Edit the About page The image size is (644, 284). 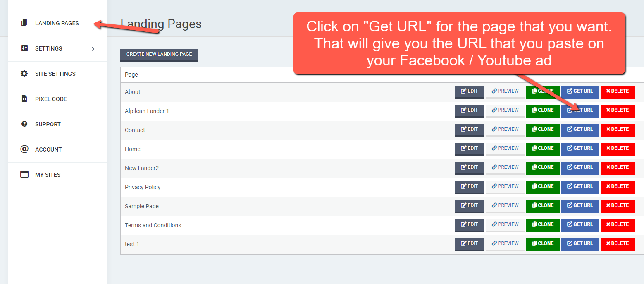click(469, 91)
